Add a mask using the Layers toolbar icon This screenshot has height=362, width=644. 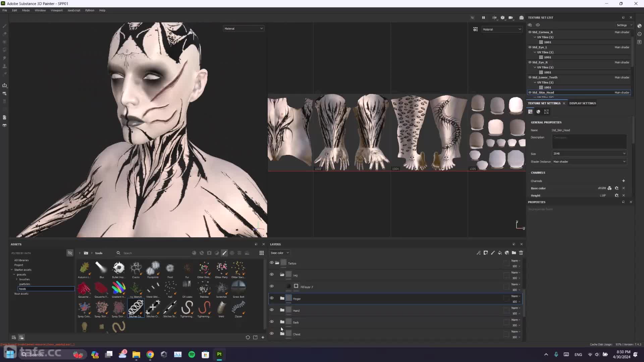(x=486, y=253)
